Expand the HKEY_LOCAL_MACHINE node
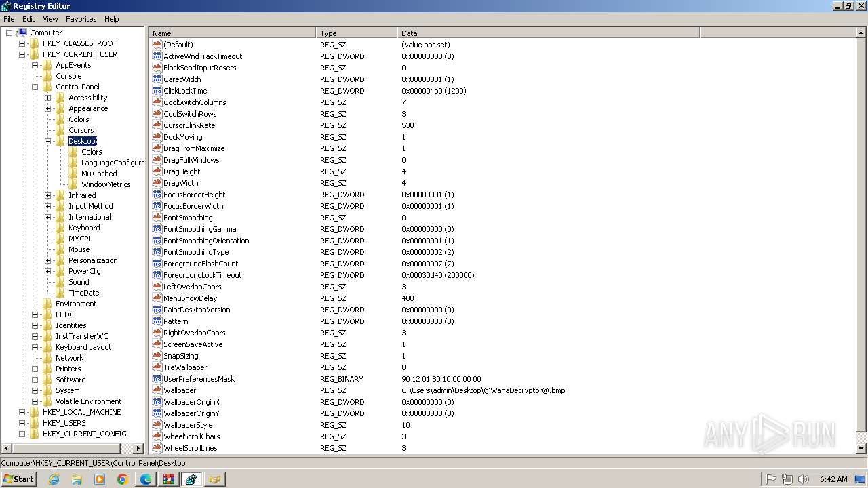The width and height of the screenshot is (868, 488). pos(22,412)
